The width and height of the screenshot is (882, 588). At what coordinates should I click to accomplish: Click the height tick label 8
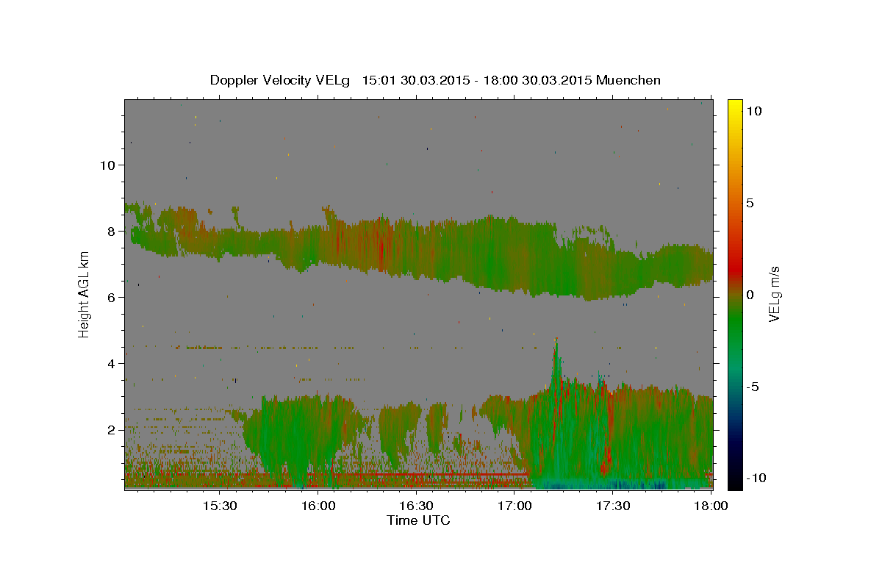(111, 232)
